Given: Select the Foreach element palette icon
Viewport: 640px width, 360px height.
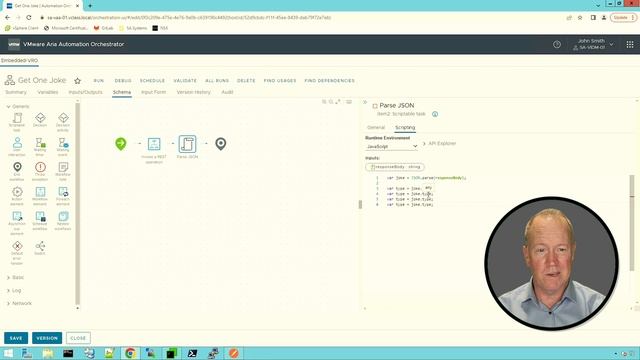Looking at the screenshot, I should point(63,196).
